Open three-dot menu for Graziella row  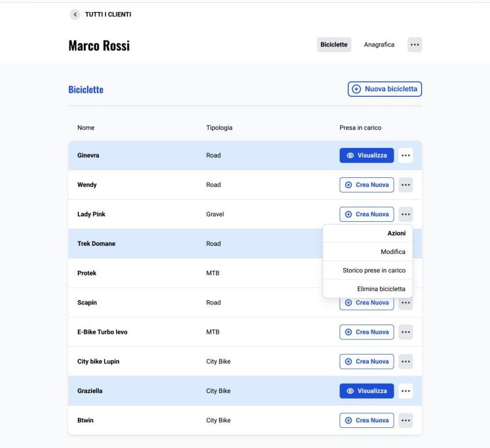click(405, 391)
